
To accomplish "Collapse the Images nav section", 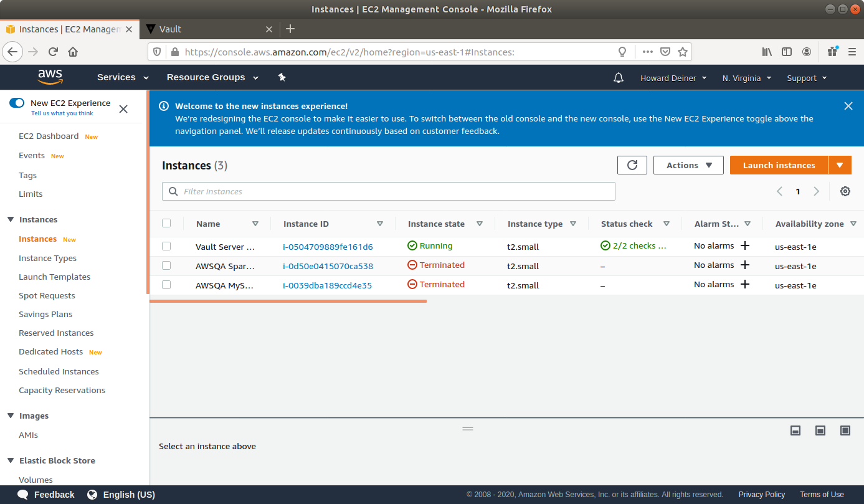I will pyautogui.click(x=10, y=416).
